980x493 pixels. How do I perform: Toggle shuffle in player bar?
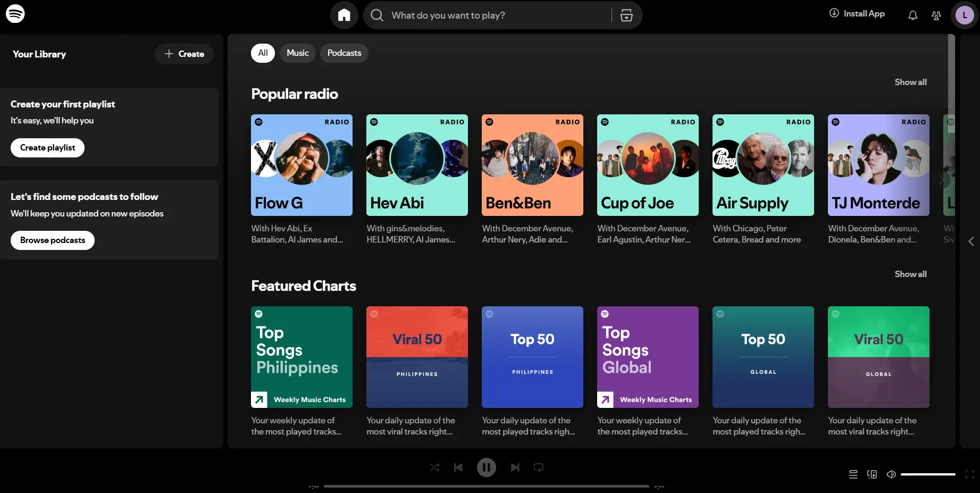[x=434, y=467]
